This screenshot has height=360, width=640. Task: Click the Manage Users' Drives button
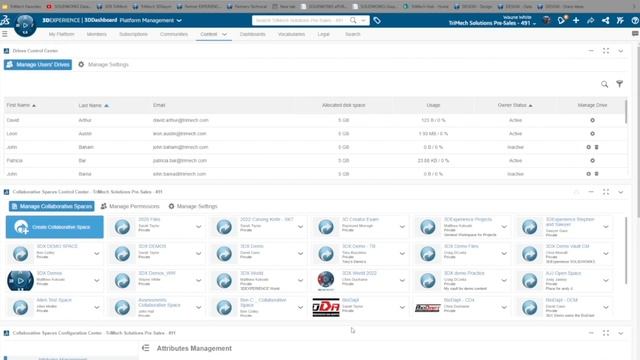coord(38,64)
